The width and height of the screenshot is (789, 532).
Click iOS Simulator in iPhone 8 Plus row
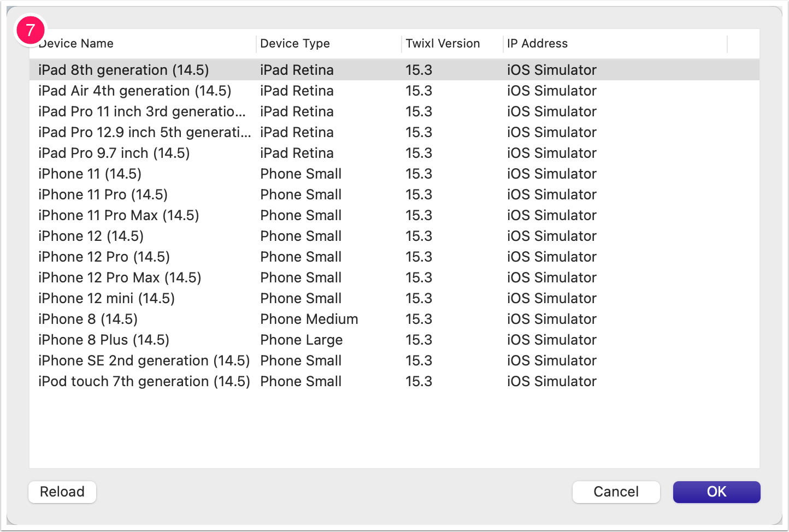pos(552,340)
